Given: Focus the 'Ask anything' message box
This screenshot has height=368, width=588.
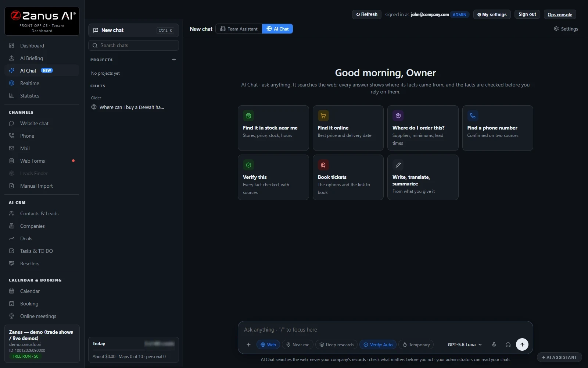Looking at the screenshot, I should pyautogui.click(x=385, y=330).
